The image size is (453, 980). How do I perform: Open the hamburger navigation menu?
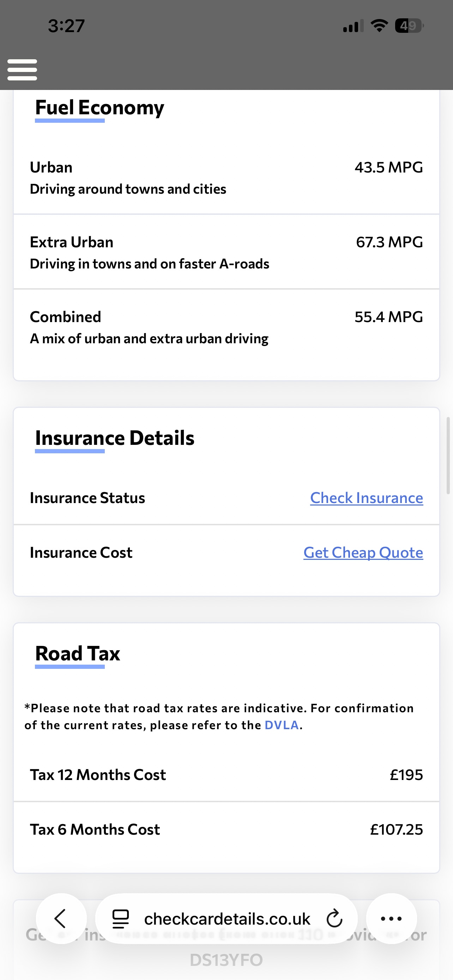pyautogui.click(x=22, y=69)
